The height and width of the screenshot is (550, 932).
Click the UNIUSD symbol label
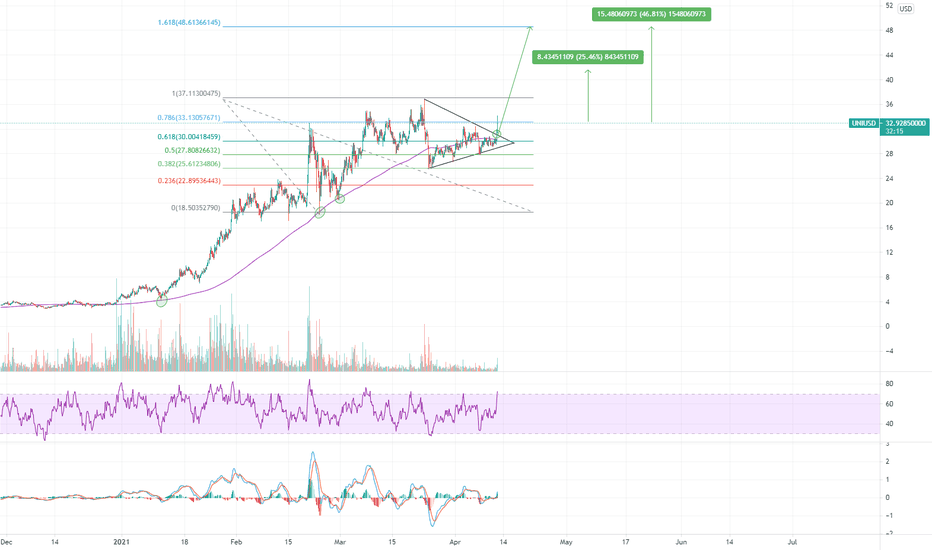[864, 123]
